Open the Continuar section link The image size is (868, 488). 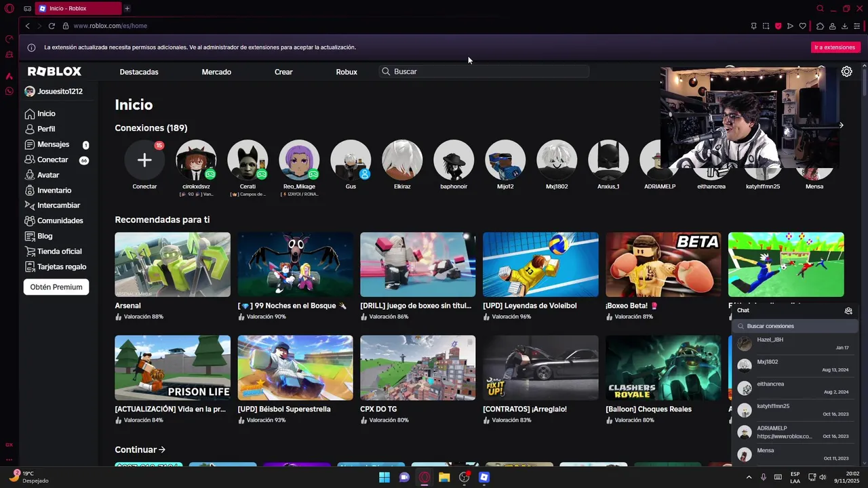click(140, 449)
